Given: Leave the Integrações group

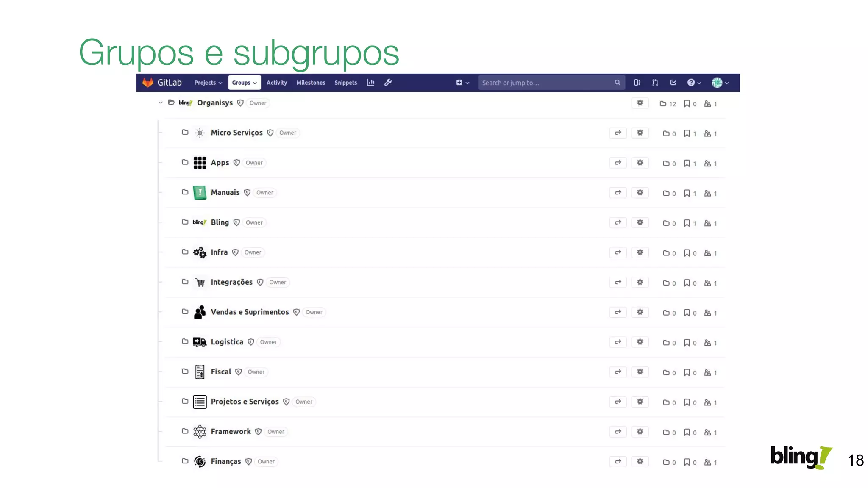Looking at the screenshot, I should point(618,282).
